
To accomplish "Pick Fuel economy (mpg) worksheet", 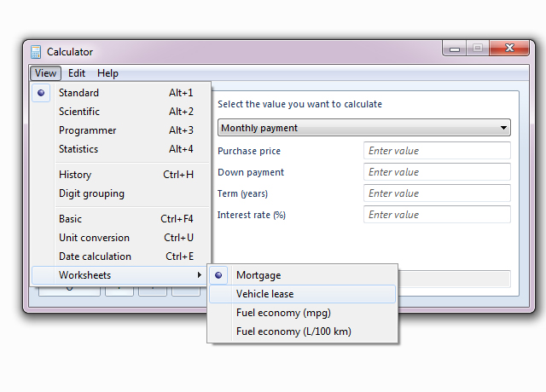I will pyautogui.click(x=283, y=313).
